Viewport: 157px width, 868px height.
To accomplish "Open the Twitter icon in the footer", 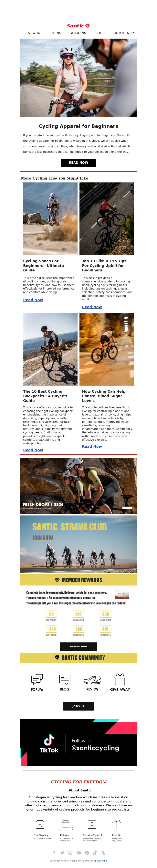I will 62,852.
